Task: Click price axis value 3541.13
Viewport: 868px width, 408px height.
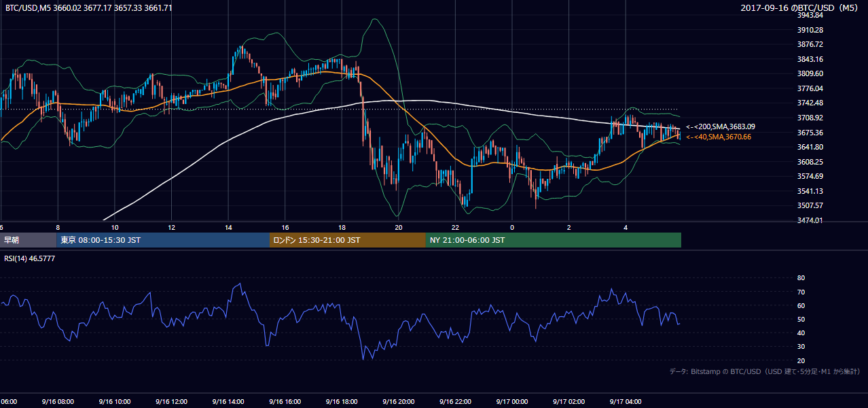Action: 810,191
